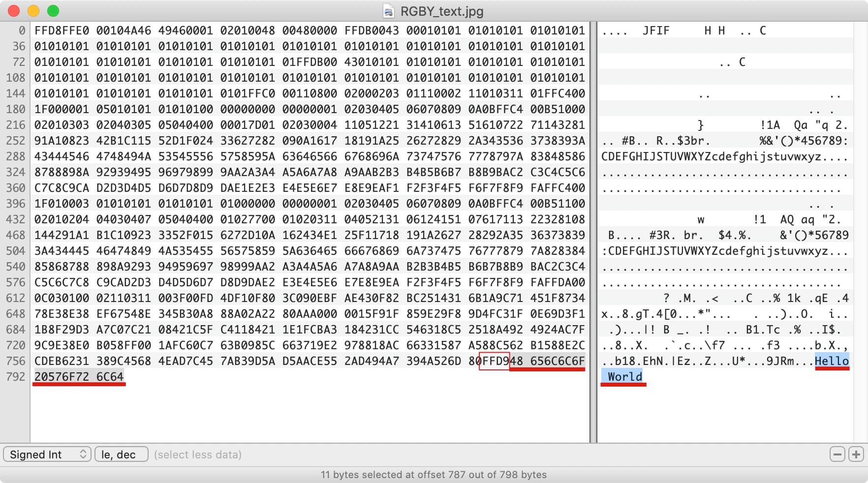
Task: Open the Signed Int type dropdown
Action: (47, 454)
